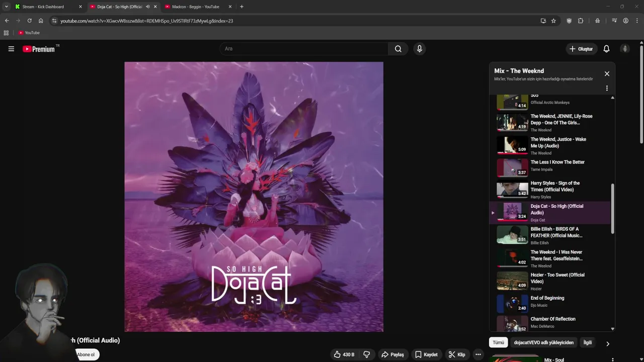Viewport: 644px width, 362px height.
Task: Close the Mix - The Weeknd playlist panel
Action: click(607, 73)
